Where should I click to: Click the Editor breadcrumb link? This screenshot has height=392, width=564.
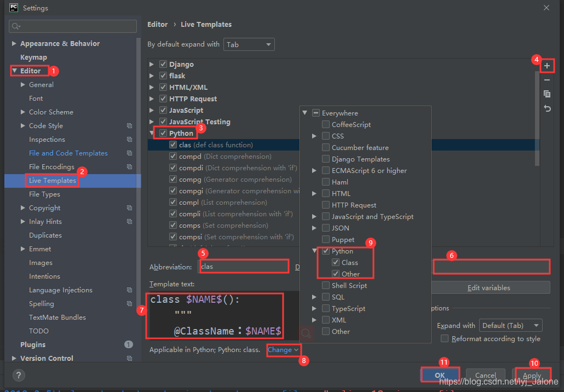click(158, 25)
